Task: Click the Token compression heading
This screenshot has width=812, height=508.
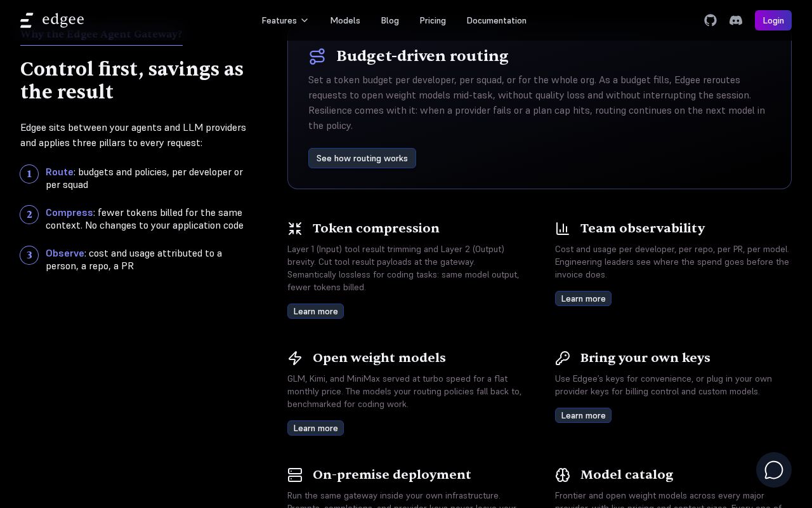Action: pos(376,228)
